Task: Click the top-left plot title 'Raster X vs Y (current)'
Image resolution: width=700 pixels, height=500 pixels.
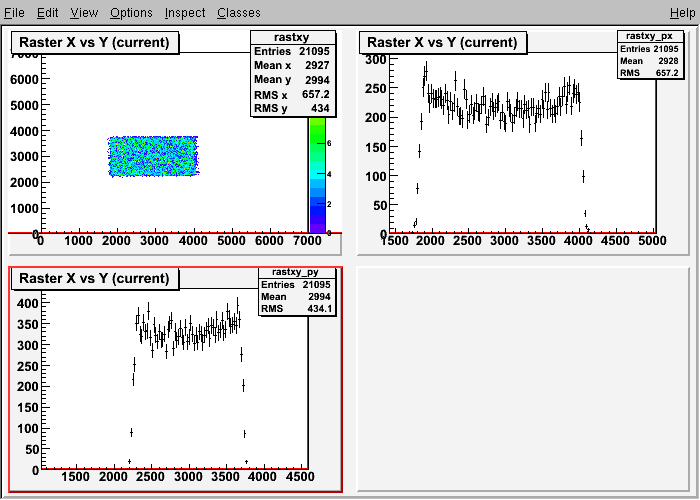Action: [95, 42]
